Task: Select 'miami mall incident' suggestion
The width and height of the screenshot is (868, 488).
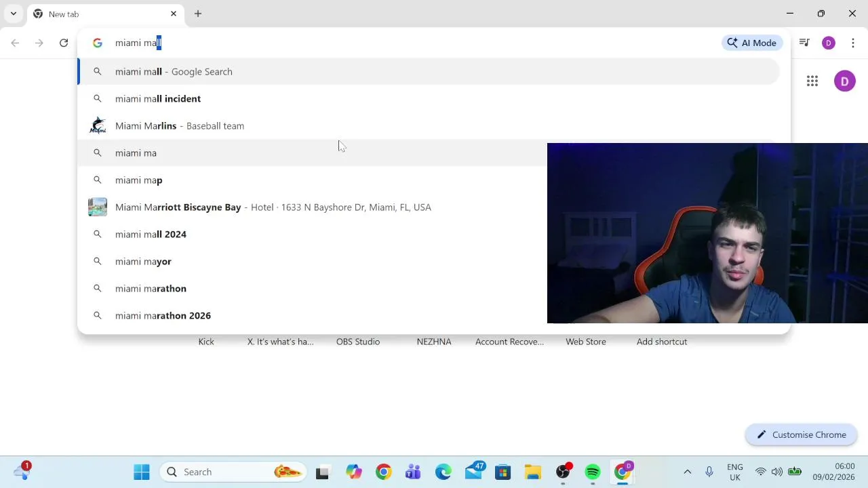Action: [429, 98]
